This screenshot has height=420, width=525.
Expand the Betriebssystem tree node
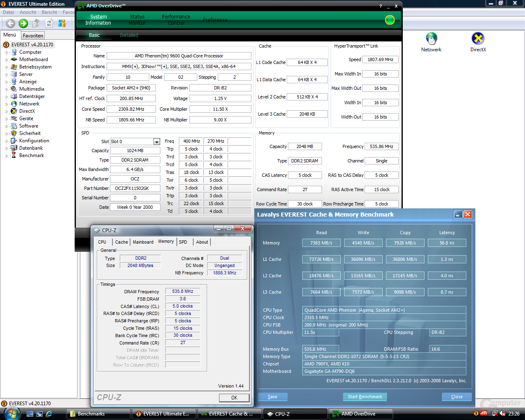[x=7, y=67]
